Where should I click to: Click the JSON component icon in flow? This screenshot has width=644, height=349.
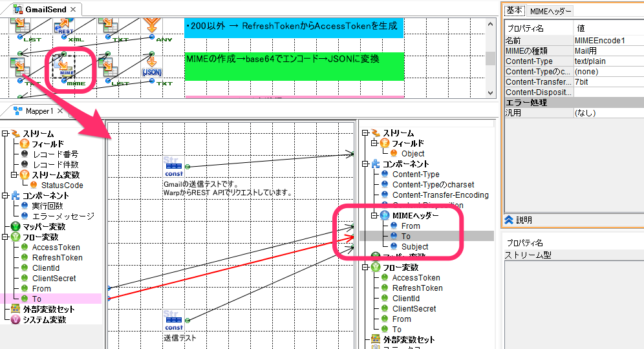[151, 67]
